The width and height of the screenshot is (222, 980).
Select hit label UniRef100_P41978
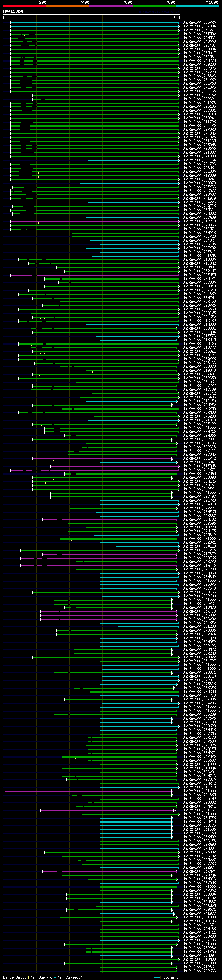[199, 103]
